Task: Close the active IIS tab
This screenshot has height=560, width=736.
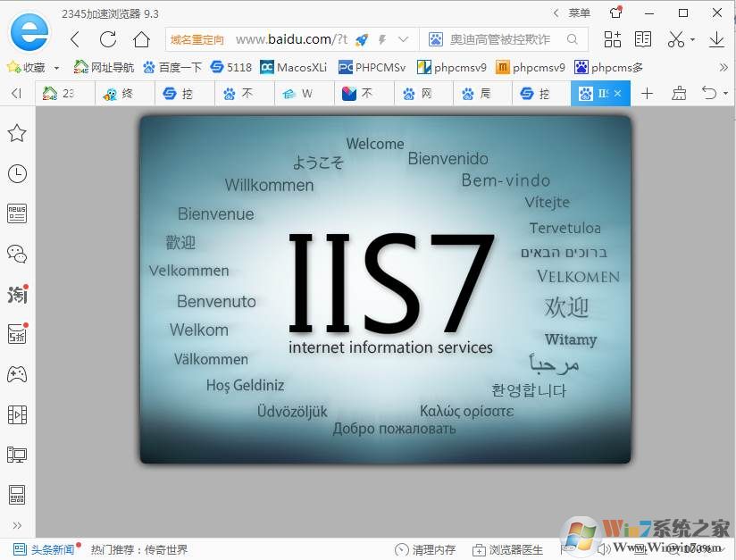Action: [618, 94]
